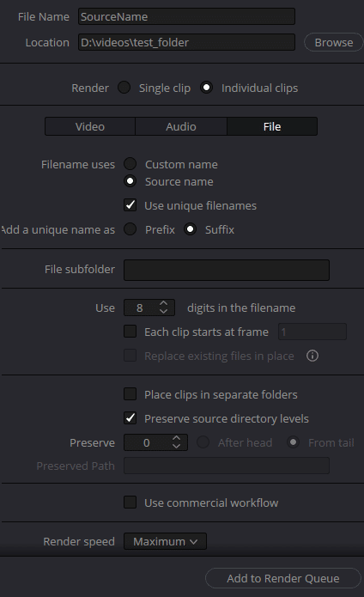Choose Custom name for filename
Viewport: 364px width, 597px height.
130,164
